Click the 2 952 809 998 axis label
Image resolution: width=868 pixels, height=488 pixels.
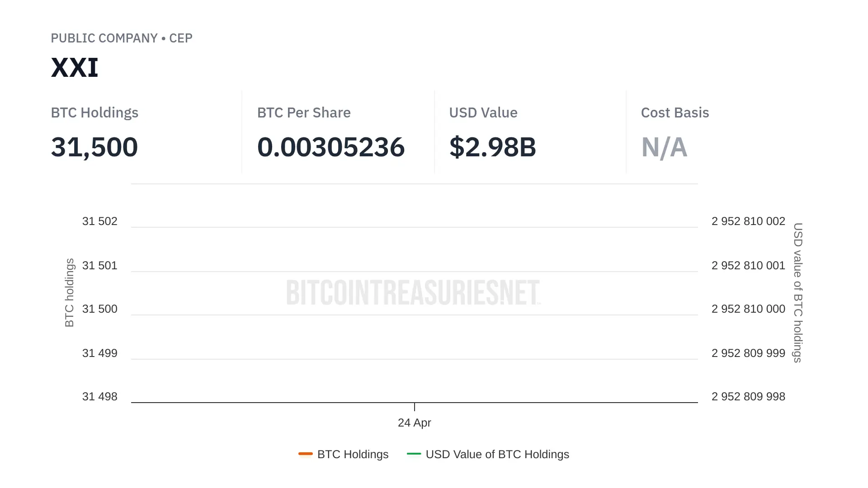pos(748,396)
